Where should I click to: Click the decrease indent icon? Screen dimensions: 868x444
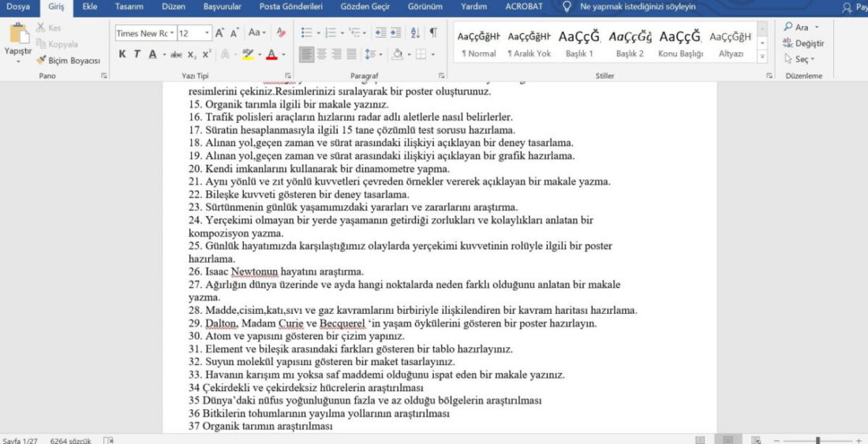point(381,32)
